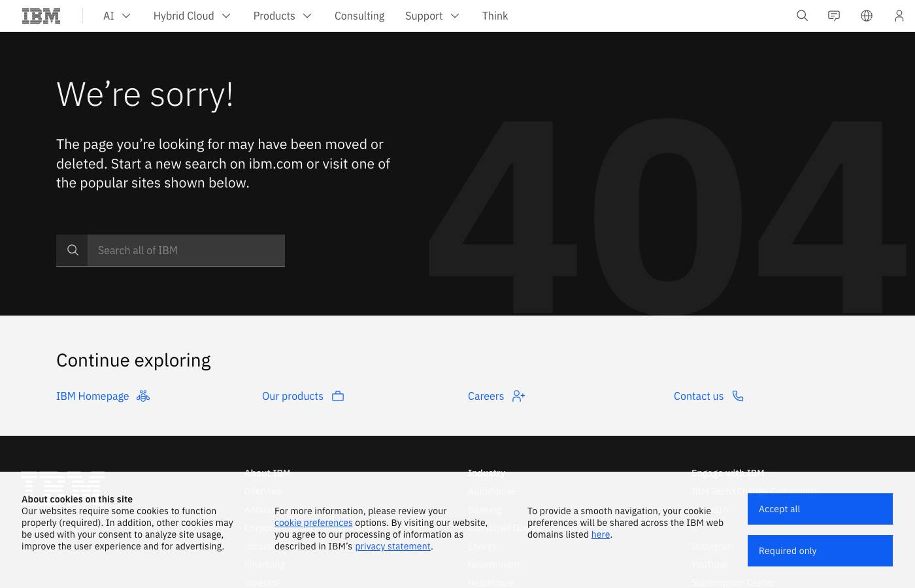Open the privacy statement link

coord(392,546)
